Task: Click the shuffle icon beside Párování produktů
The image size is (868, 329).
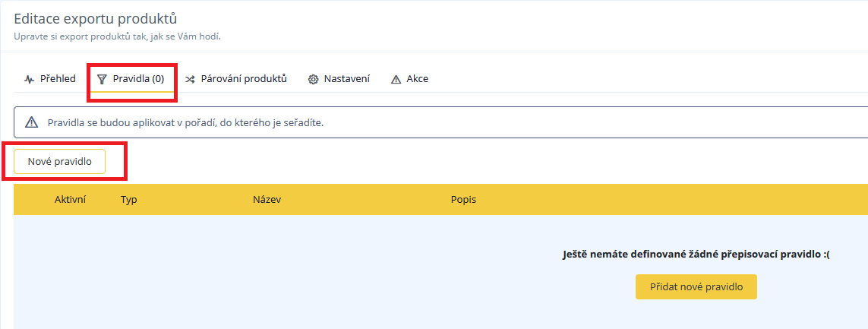Action: (190, 79)
